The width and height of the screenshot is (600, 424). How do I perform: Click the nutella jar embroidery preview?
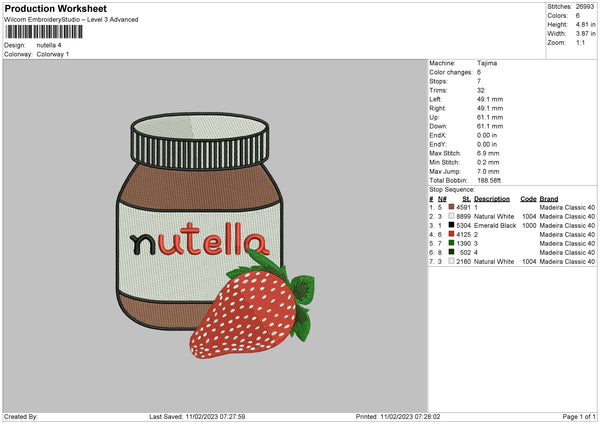point(199,221)
